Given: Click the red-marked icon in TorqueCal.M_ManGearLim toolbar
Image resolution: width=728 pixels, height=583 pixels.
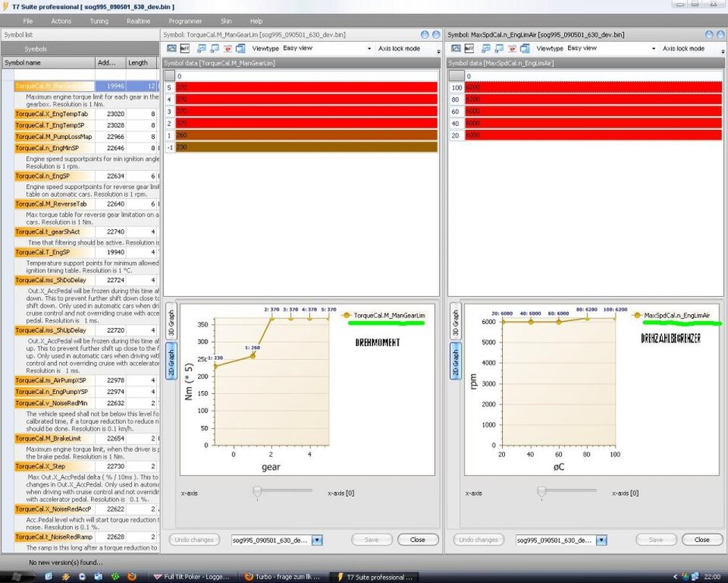Looking at the screenshot, I should pyautogui.click(x=228, y=48).
